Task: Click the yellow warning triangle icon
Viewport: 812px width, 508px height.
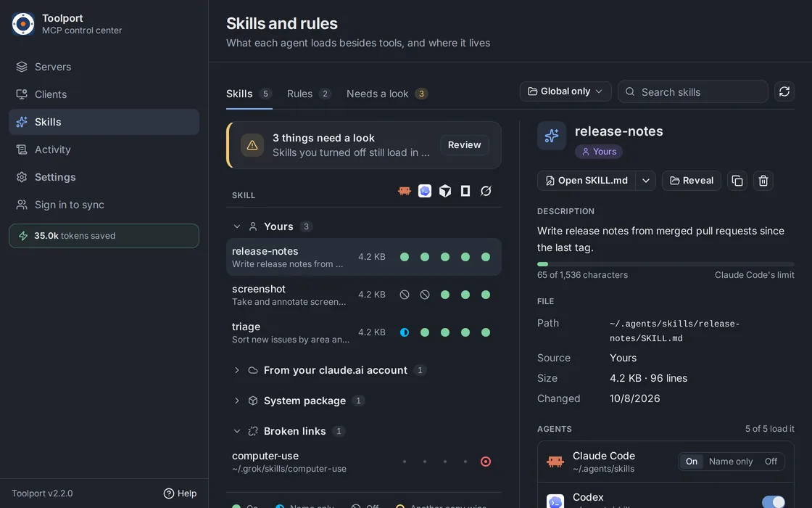Action: (x=252, y=146)
